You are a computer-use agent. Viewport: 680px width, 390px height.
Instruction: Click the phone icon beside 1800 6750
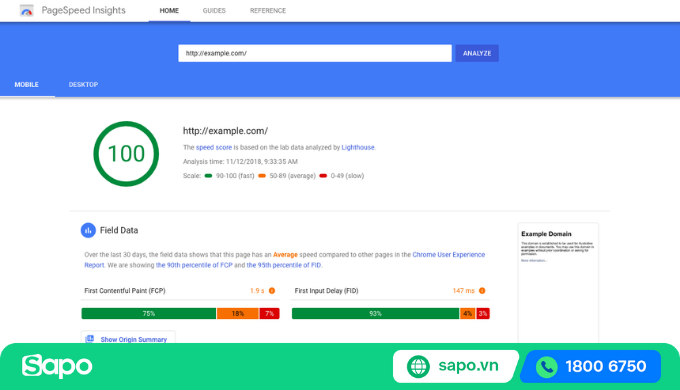[x=547, y=367]
